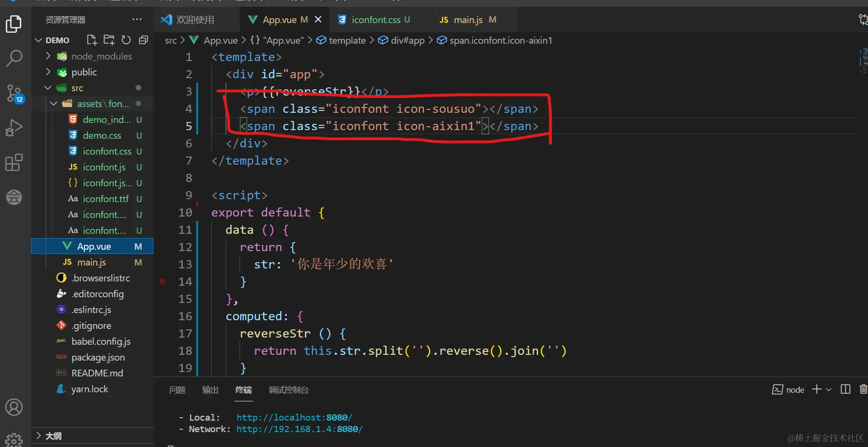The width and height of the screenshot is (868, 447).
Task: Close the App.vue editor tab
Action: click(318, 20)
